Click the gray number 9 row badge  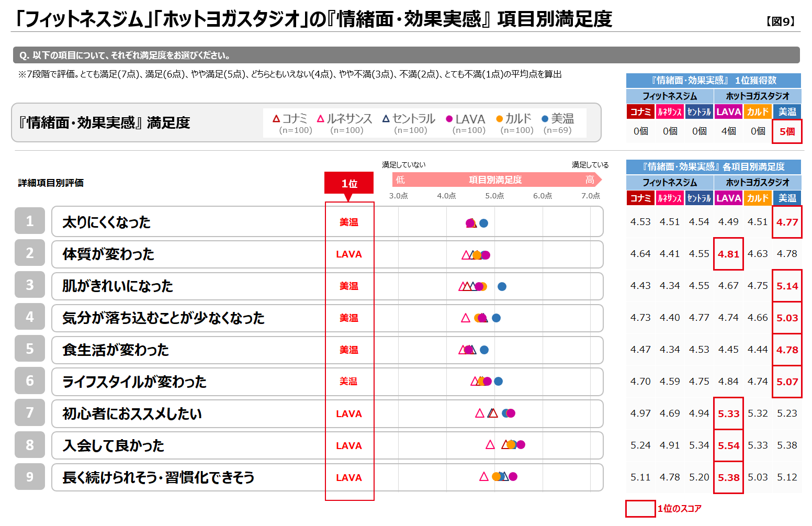click(30, 476)
